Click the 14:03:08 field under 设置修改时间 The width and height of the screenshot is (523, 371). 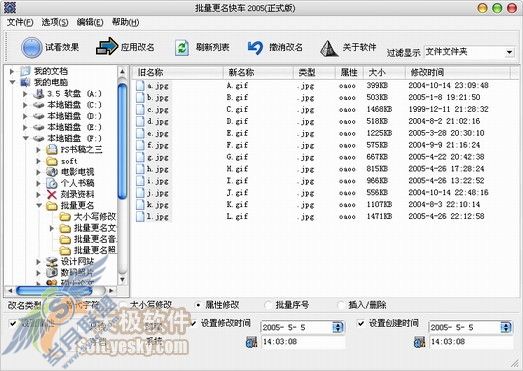coord(303,342)
